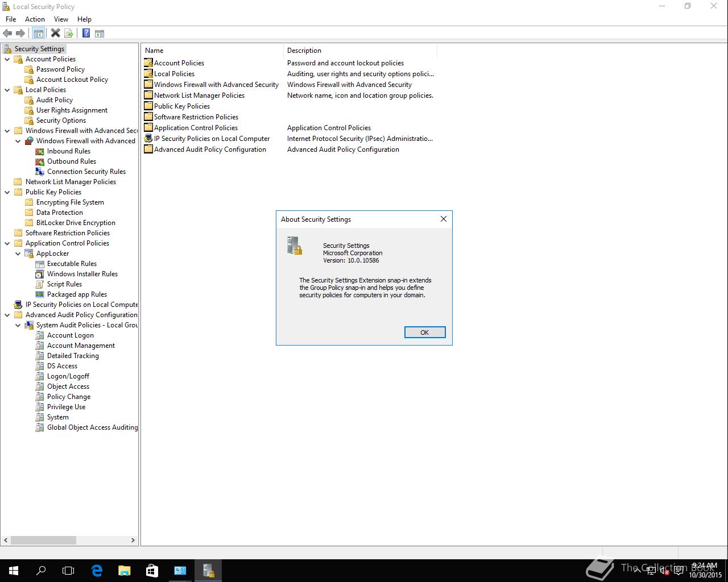
Task: Open Task View on the taskbar
Action: 68,570
